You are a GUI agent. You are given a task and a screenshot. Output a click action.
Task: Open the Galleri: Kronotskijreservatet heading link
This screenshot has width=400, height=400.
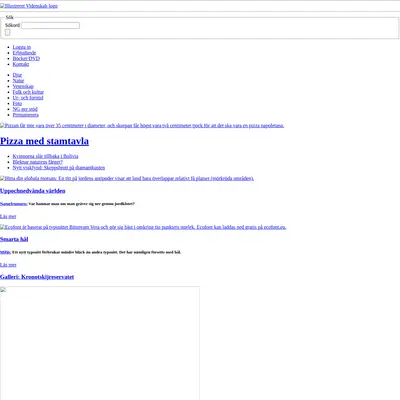(37, 277)
